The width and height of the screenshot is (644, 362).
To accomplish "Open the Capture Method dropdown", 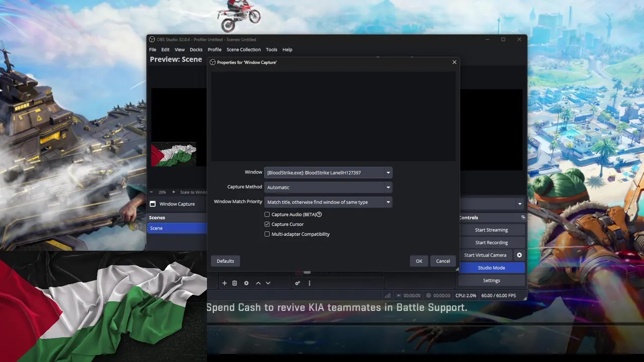I will click(328, 187).
